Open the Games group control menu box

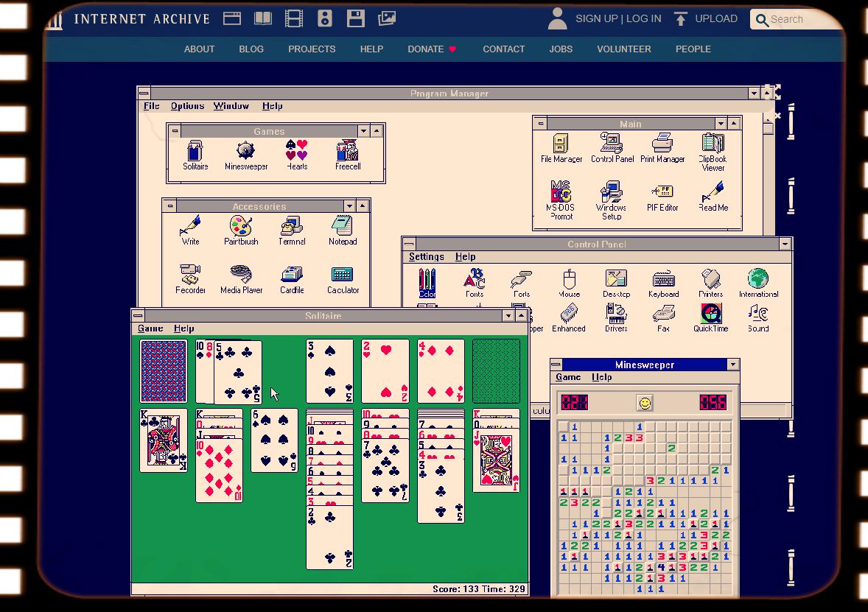tap(175, 131)
